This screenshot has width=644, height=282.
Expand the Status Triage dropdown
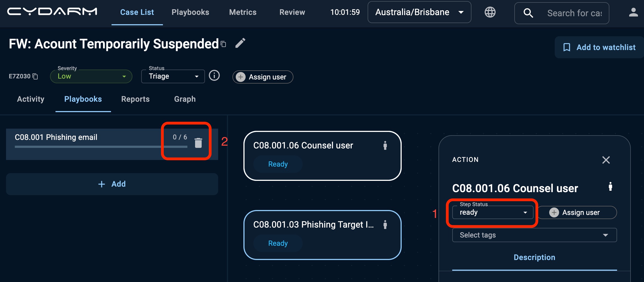pyautogui.click(x=173, y=76)
